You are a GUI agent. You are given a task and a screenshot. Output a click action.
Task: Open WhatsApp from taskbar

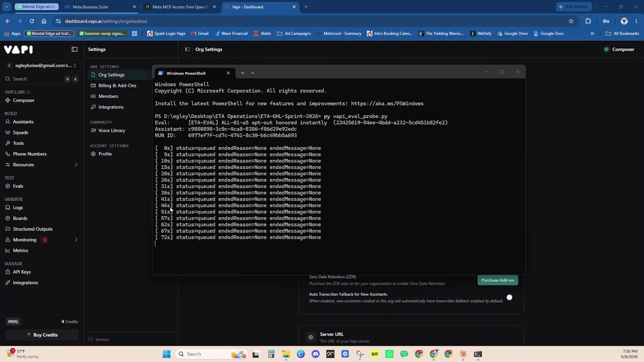tap(389, 354)
